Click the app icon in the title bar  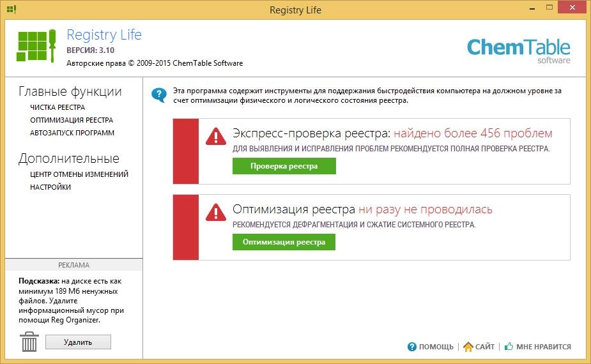[x=12, y=10]
